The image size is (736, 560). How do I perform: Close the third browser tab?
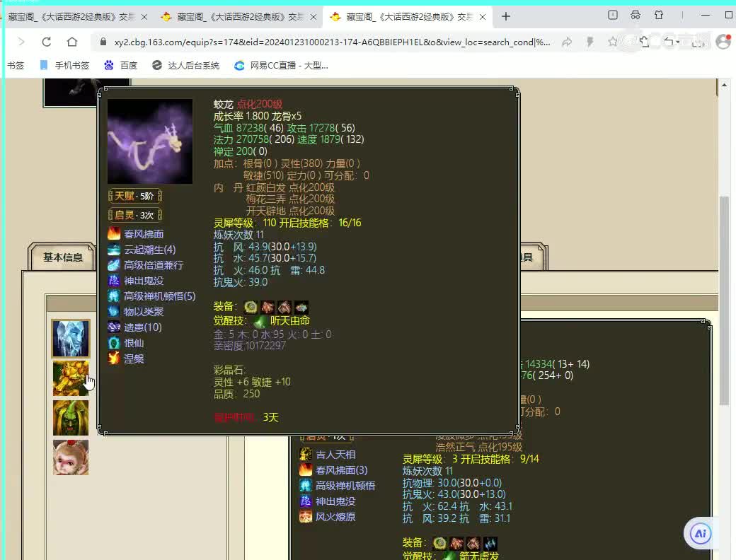click(483, 17)
